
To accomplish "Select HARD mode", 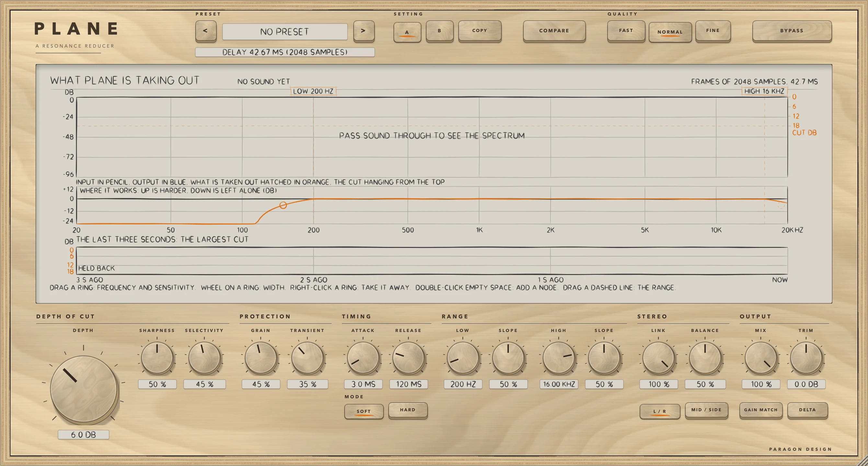I will tap(408, 410).
